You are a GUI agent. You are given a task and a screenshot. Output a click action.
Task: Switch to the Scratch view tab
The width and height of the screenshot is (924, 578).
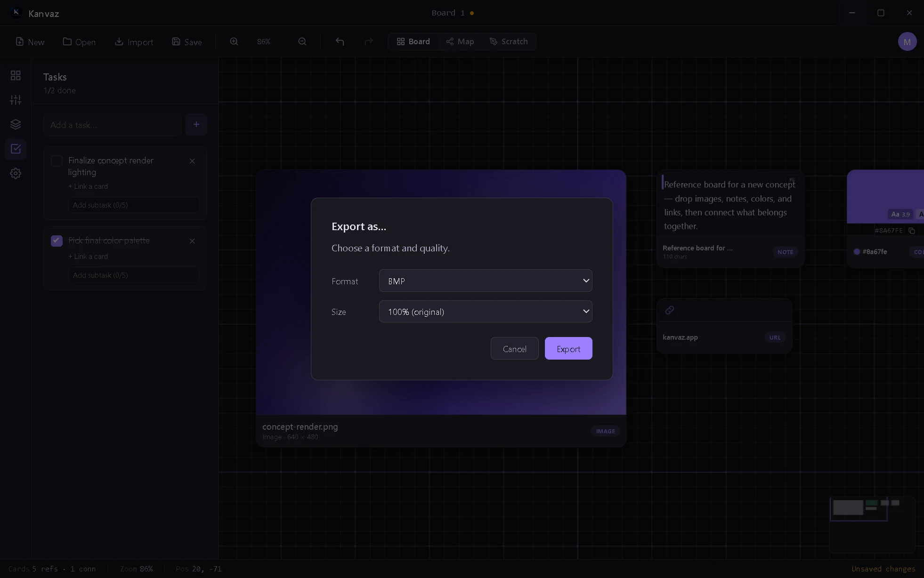[509, 41]
